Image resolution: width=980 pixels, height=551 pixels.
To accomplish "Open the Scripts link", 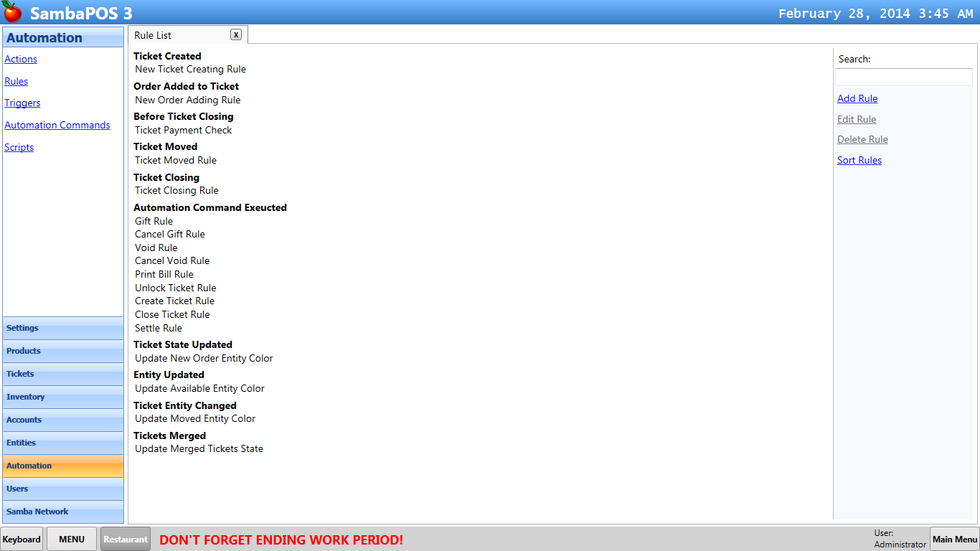I will click(x=19, y=148).
